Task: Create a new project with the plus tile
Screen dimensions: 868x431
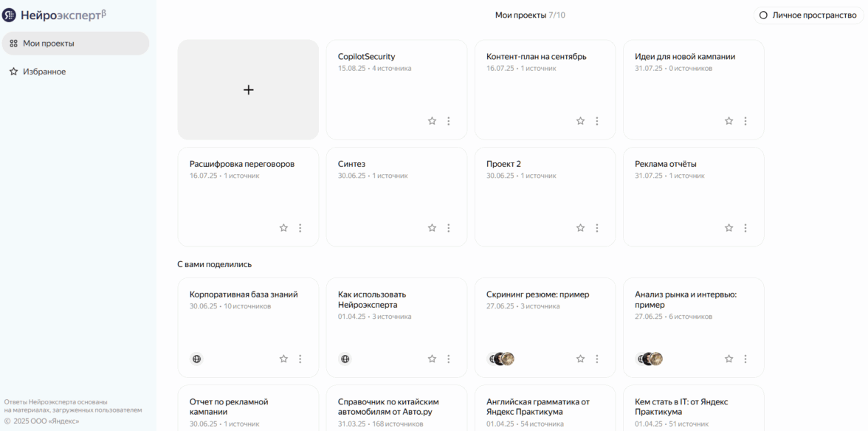Action: pyautogui.click(x=248, y=89)
